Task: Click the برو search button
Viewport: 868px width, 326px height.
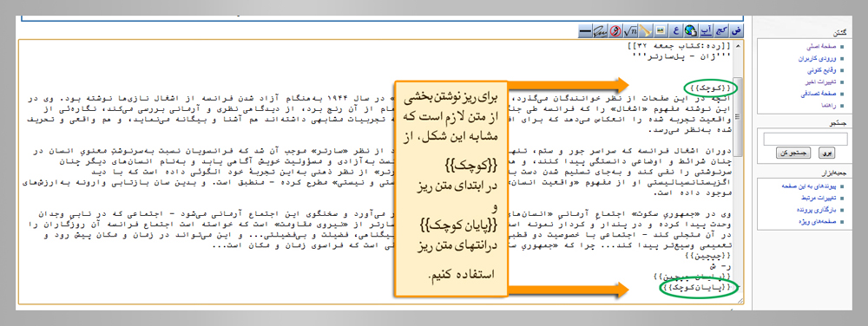Action: pos(826,153)
